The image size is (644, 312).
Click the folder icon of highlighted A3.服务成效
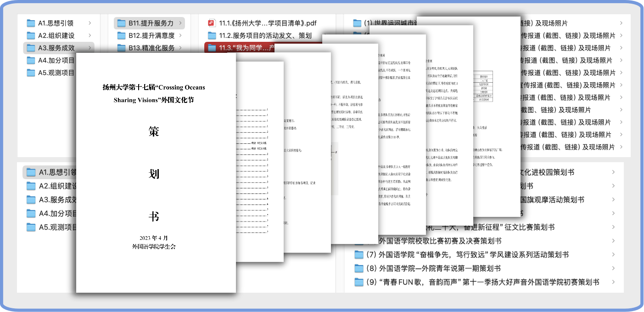click(31, 48)
